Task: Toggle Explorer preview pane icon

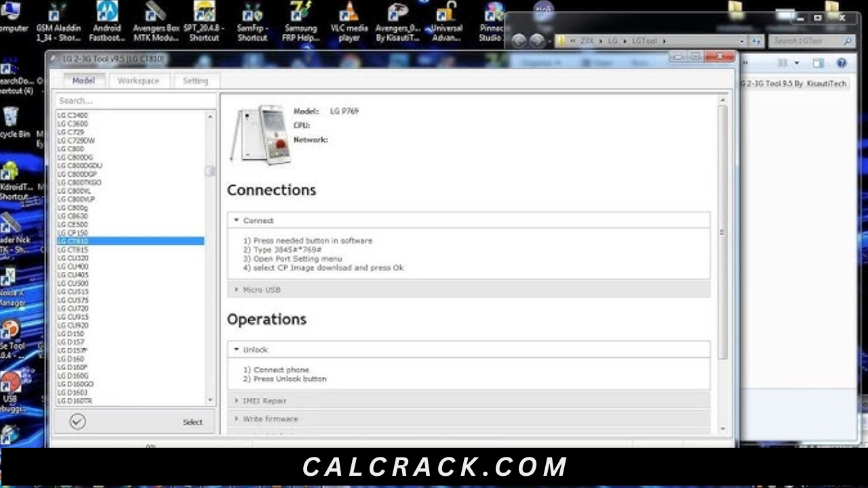Action: [818, 63]
